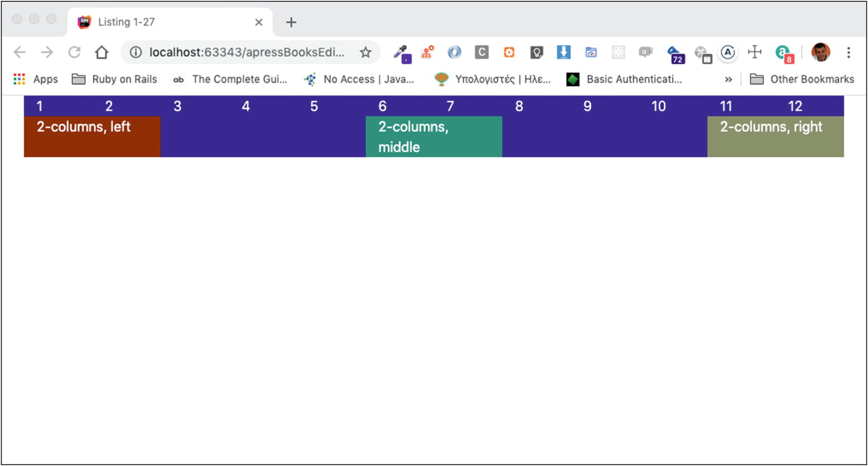
Task: Expand the hidden bookmarks overflow chevron
Action: click(x=728, y=79)
